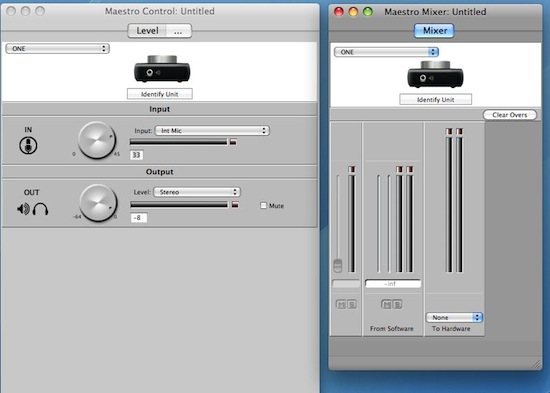Click left over indicator atop From Software meters
550x393 pixels.
tap(399, 169)
